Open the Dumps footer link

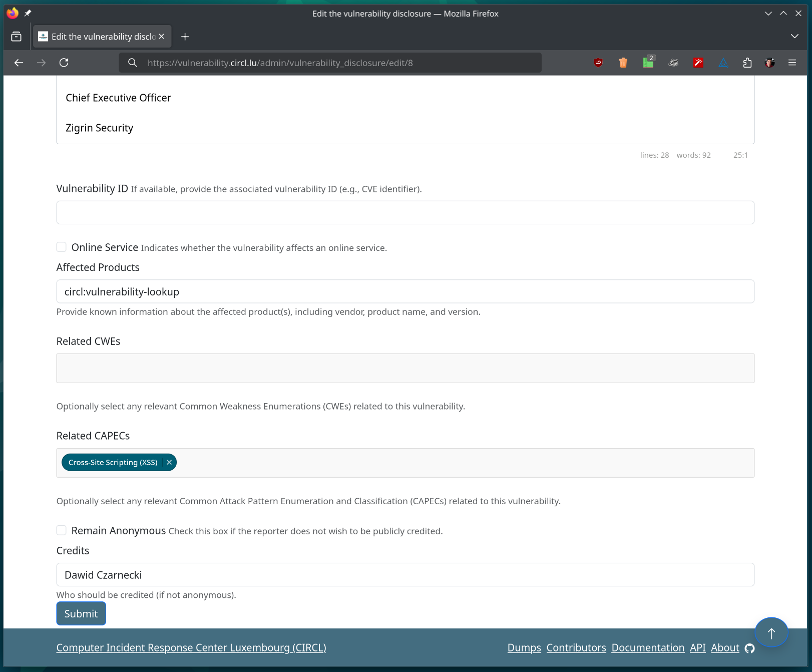[524, 647]
